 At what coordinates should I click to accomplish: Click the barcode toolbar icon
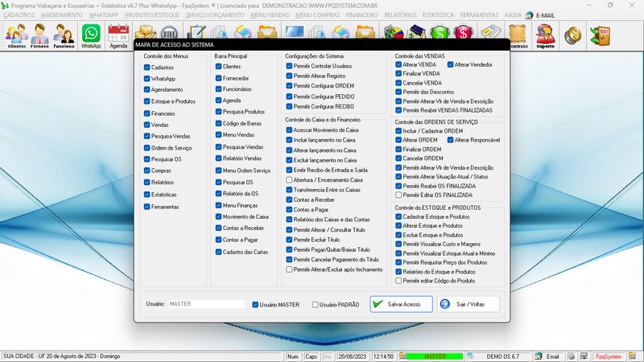pos(169,33)
